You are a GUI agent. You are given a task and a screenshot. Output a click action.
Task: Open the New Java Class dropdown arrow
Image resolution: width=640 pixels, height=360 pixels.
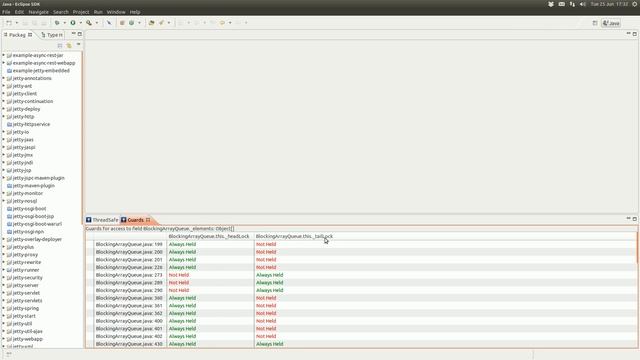tap(139, 23)
